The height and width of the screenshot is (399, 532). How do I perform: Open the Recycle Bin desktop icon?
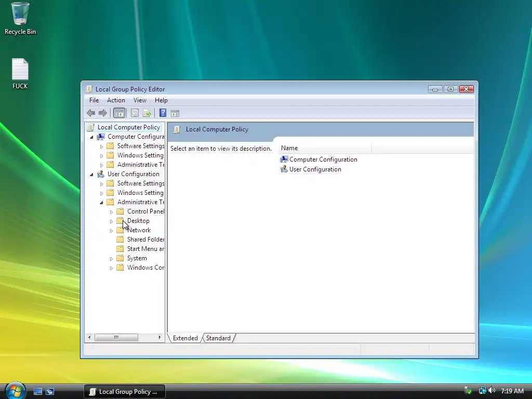tap(20, 18)
